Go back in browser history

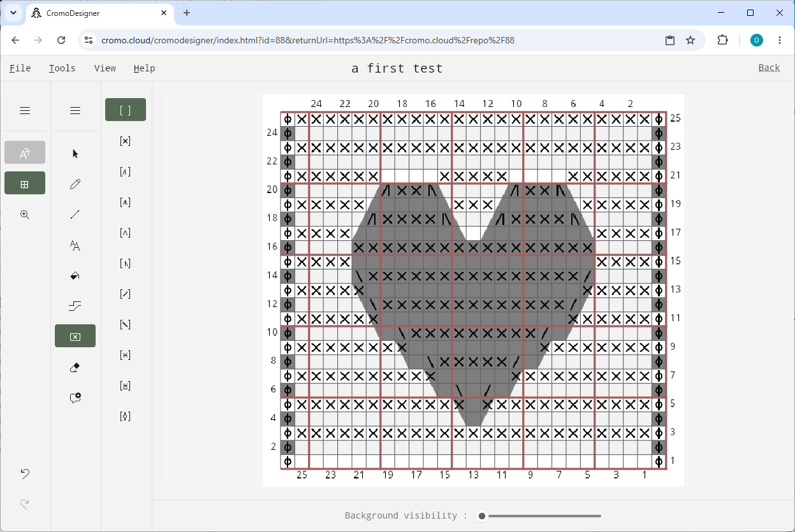tap(16, 40)
